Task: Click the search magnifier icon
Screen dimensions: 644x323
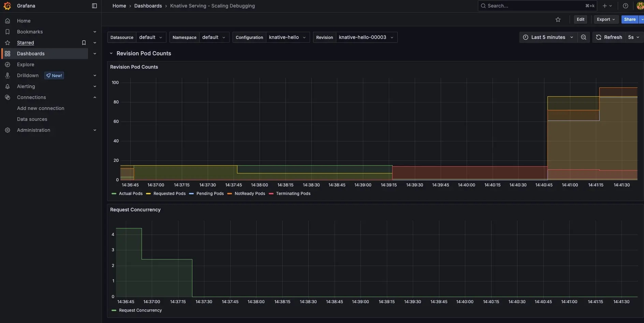Action: coord(483,6)
